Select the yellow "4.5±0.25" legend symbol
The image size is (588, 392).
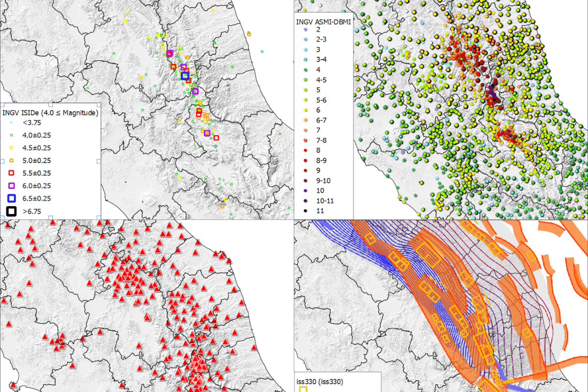pos(11,148)
